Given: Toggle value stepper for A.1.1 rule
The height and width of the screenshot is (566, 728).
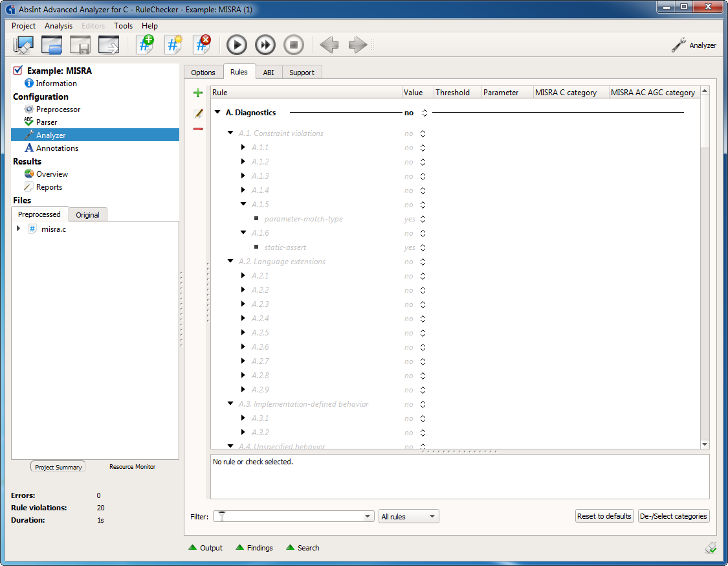Looking at the screenshot, I should pos(423,148).
